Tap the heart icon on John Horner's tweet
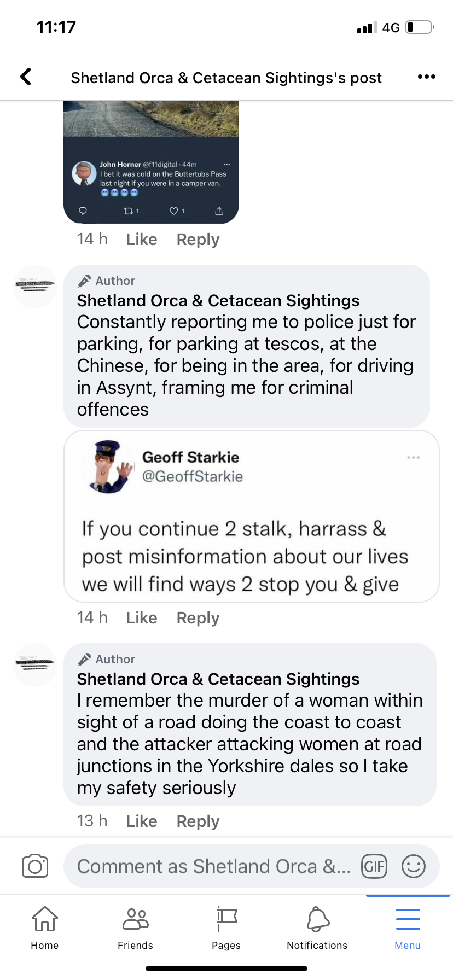 point(174,211)
